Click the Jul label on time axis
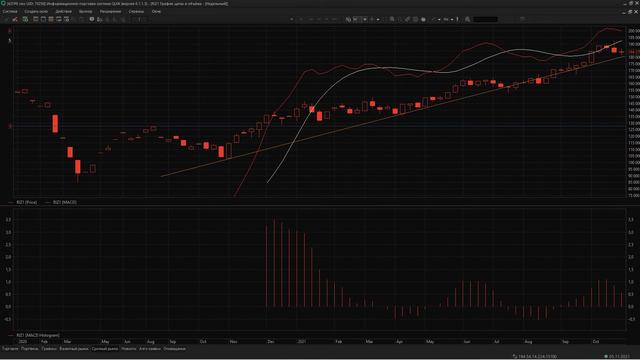The image size is (640, 360). (496, 341)
